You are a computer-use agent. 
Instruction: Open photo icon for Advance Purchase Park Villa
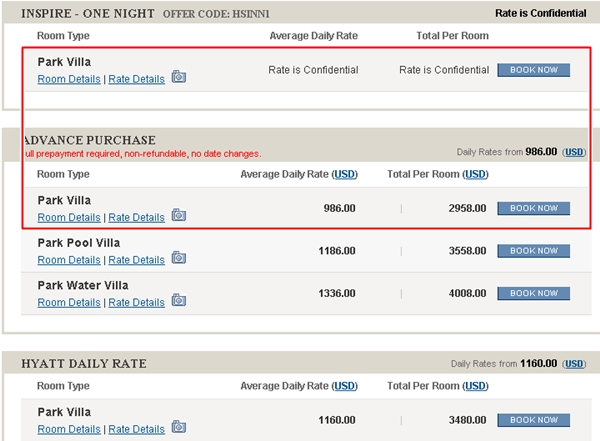(179, 215)
